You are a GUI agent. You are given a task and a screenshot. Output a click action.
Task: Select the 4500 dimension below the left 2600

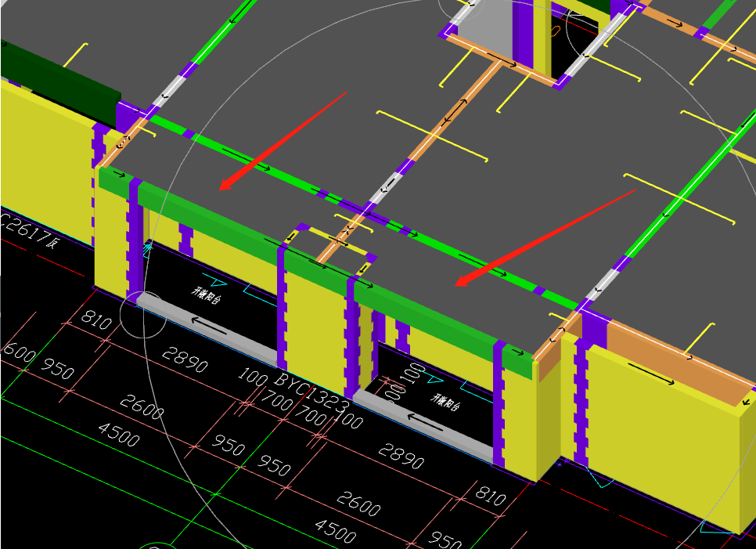click(x=119, y=434)
